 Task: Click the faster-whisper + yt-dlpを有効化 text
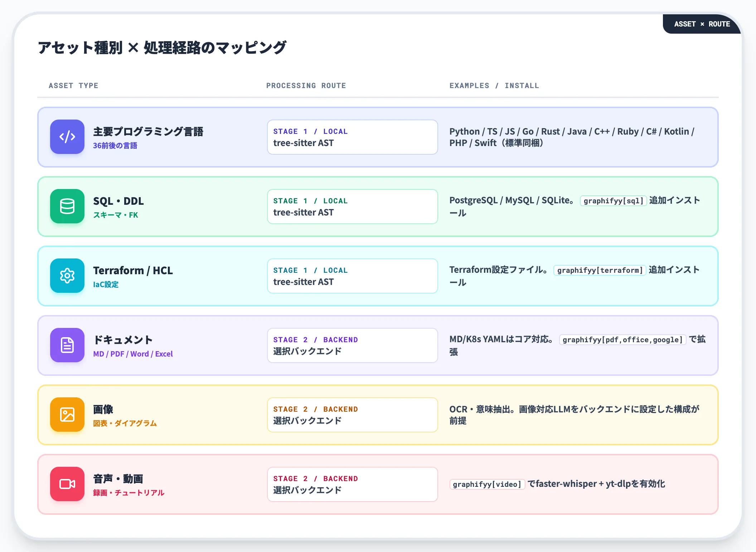pos(600,484)
